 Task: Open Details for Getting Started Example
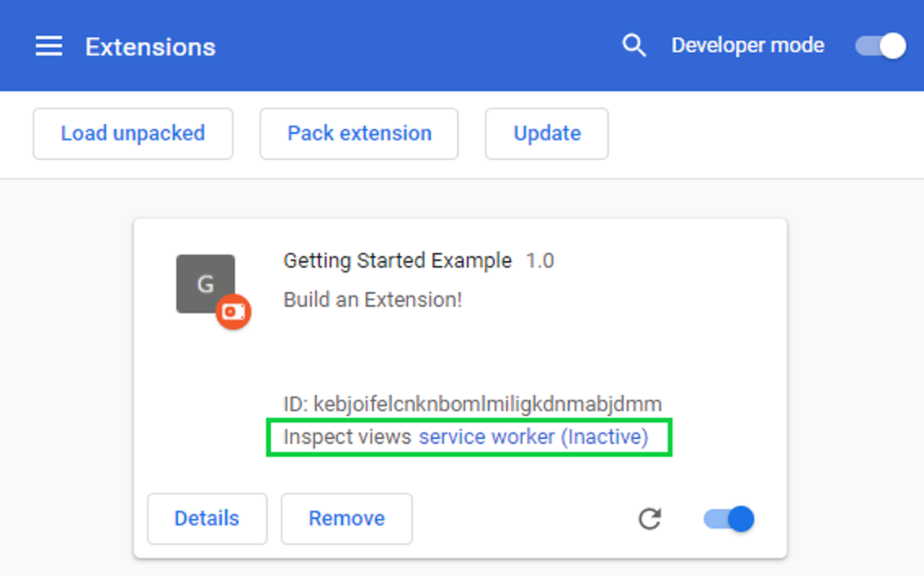(x=207, y=519)
